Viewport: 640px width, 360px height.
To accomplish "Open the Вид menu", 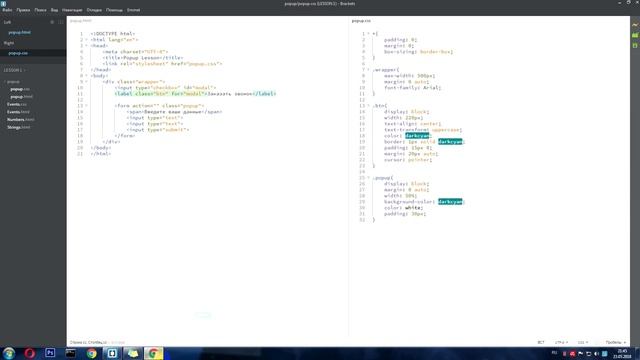I will pos(54,10).
